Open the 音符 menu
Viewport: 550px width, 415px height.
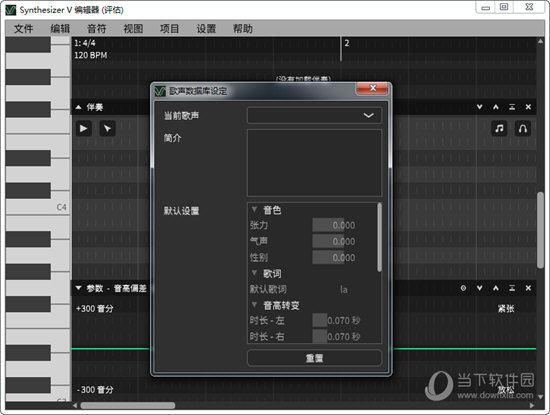click(96, 28)
